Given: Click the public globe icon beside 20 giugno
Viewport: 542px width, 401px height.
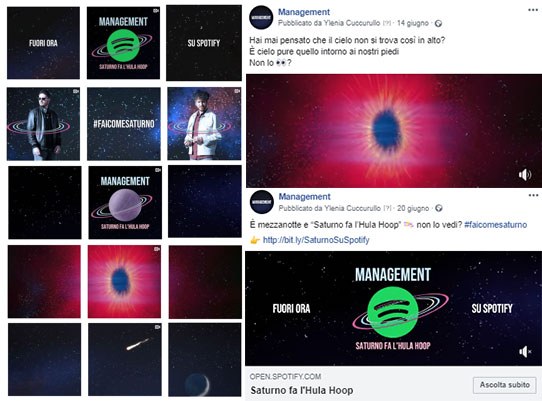Looking at the screenshot, I should 439,208.
